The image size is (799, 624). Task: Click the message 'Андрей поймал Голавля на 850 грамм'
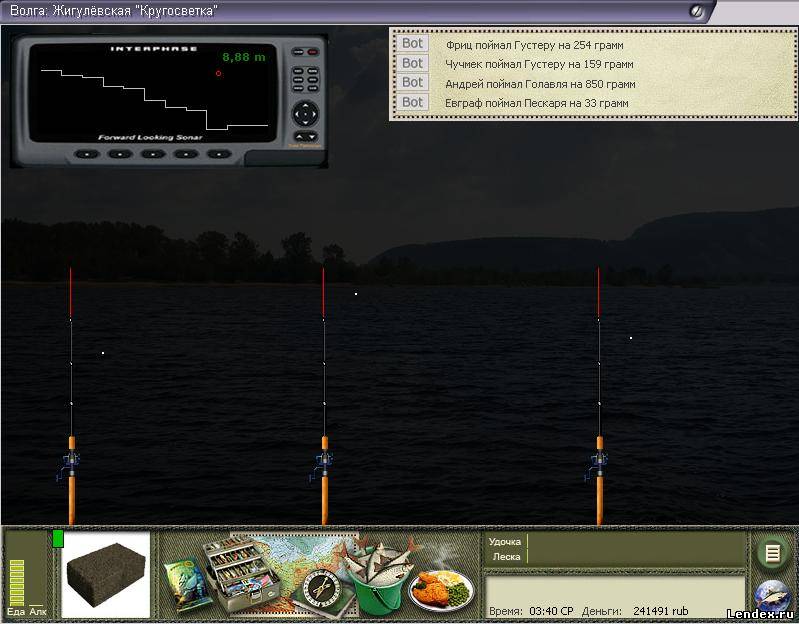[x=540, y=84]
